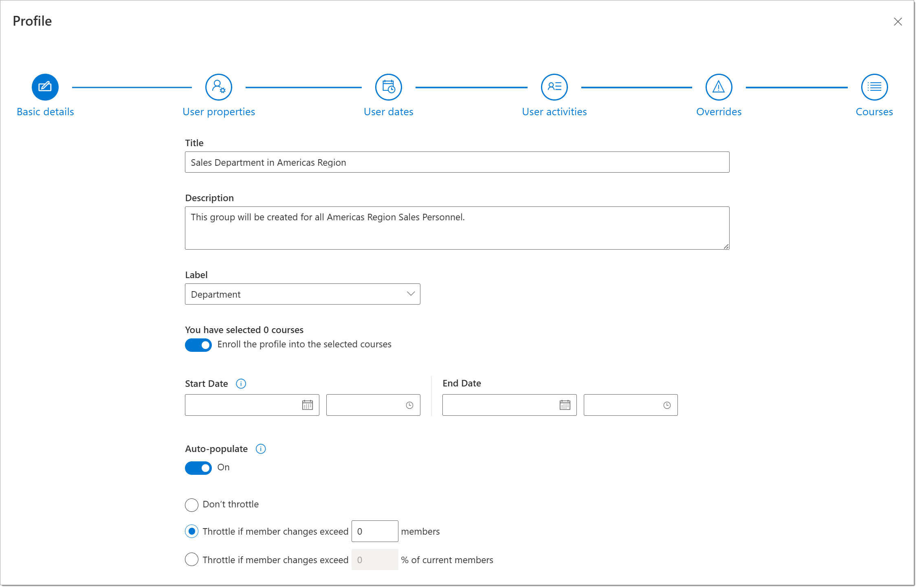This screenshot has height=588, width=917.
Task: Open the Start Date time clock picker
Action: pos(409,405)
